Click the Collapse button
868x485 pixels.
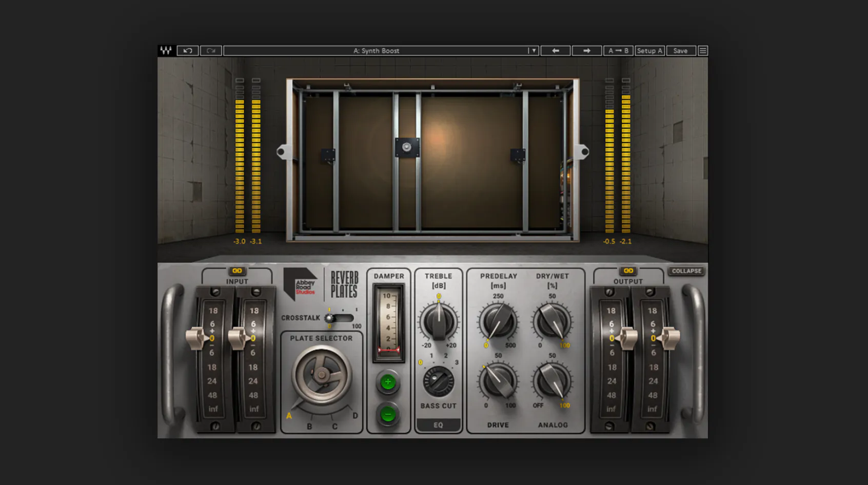[686, 271]
